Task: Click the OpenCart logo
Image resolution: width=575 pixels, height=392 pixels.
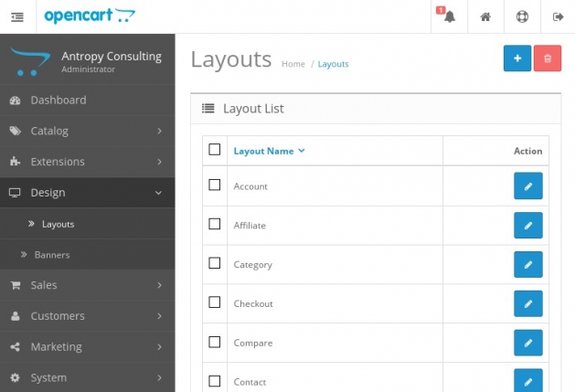Action: point(90,16)
